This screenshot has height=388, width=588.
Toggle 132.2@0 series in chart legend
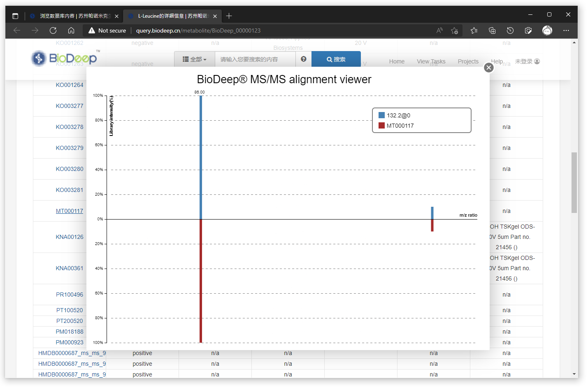coord(398,115)
